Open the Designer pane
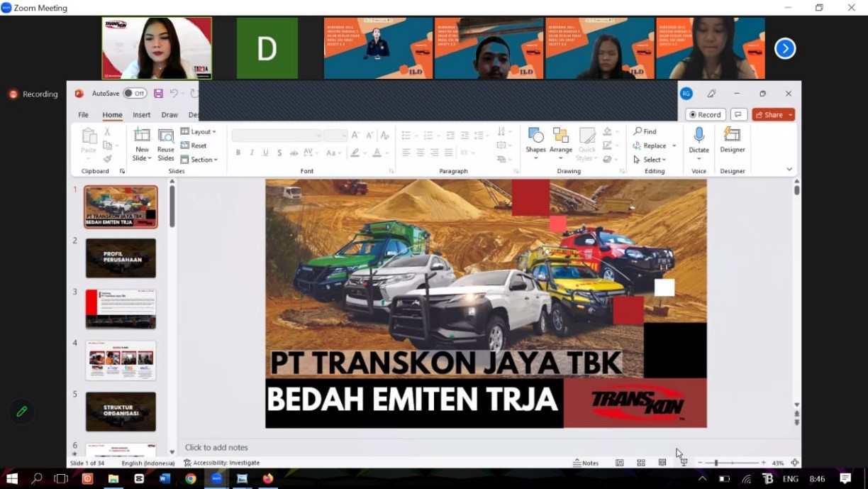This screenshot has width=868, height=489. pyautogui.click(x=732, y=141)
